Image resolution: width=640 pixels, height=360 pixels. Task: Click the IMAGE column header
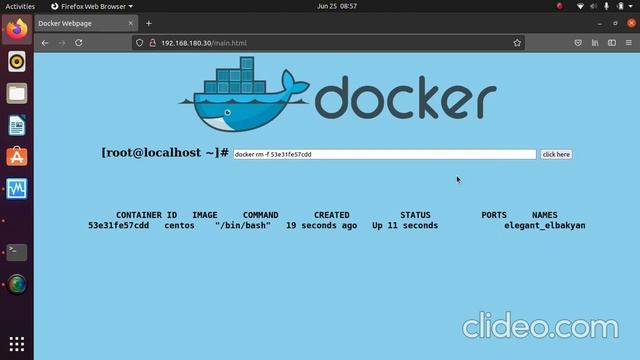coord(205,215)
